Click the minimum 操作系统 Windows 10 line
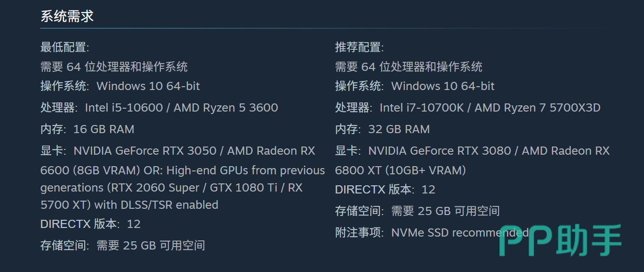The width and height of the screenshot is (644, 272). pos(120,86)
